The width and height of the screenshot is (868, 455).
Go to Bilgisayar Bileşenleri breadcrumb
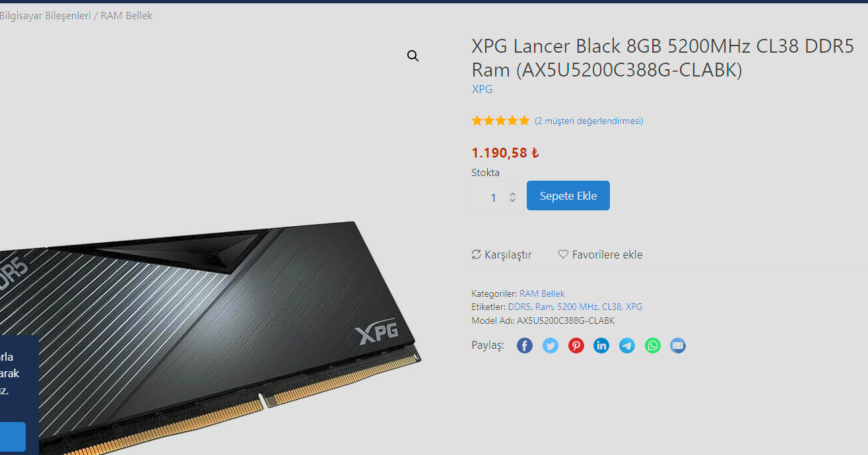45,15
